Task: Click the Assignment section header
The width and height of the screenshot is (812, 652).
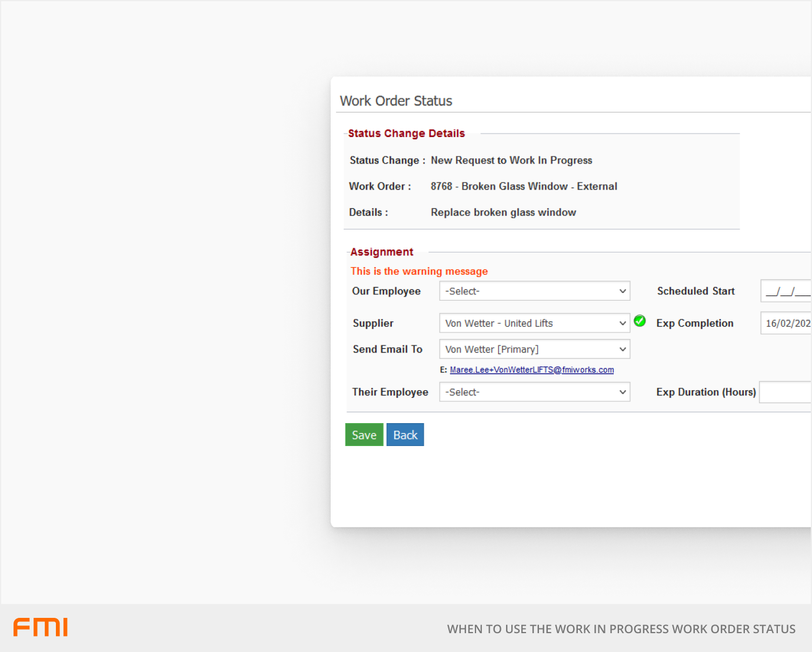Action: coord(381,252)
